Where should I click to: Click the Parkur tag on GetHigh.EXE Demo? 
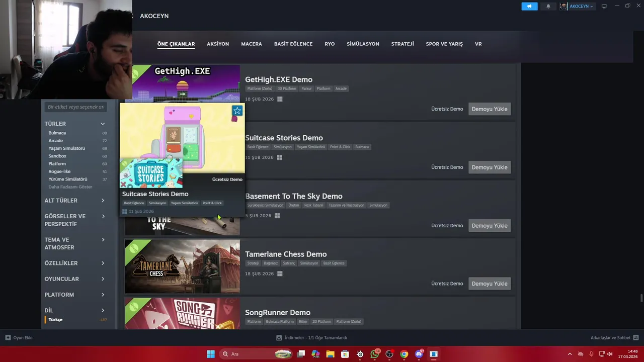pos(306,88)
